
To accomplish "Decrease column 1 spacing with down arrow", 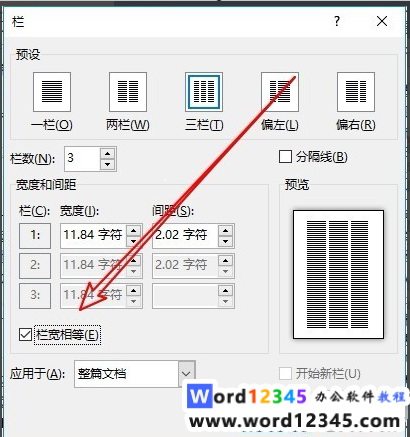I will (x=226, y=241).
